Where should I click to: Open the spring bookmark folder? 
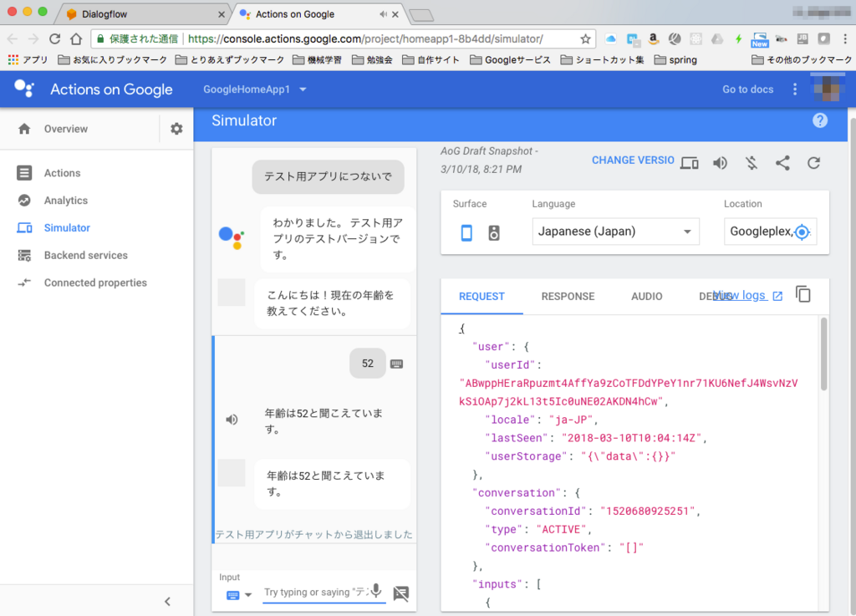(x=675, y=59)
